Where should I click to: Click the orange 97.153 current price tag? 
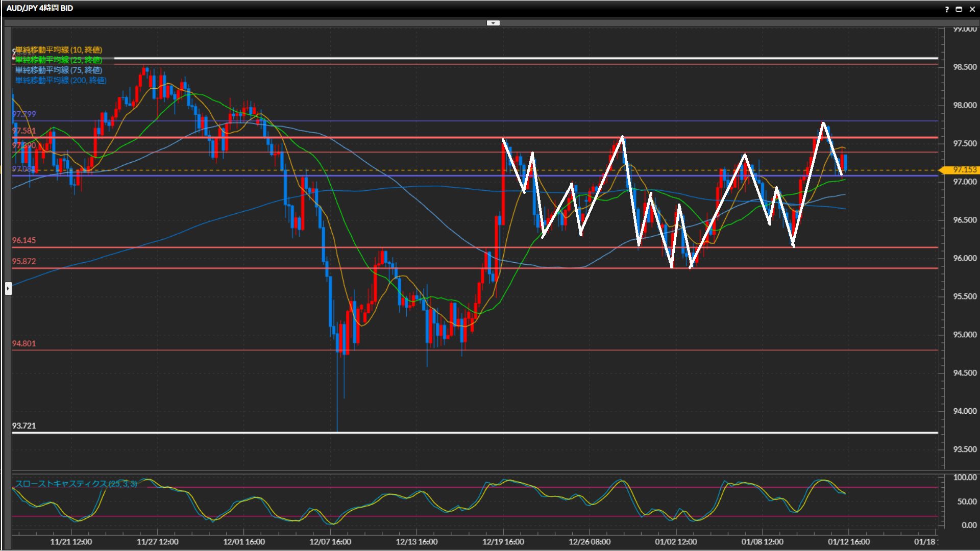point(964,170)
